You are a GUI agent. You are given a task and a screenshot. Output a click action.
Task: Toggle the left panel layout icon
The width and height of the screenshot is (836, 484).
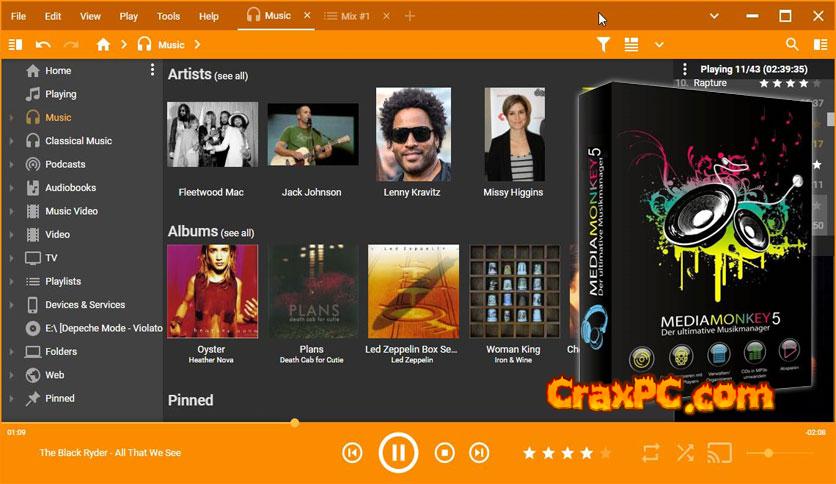point(15,45)
